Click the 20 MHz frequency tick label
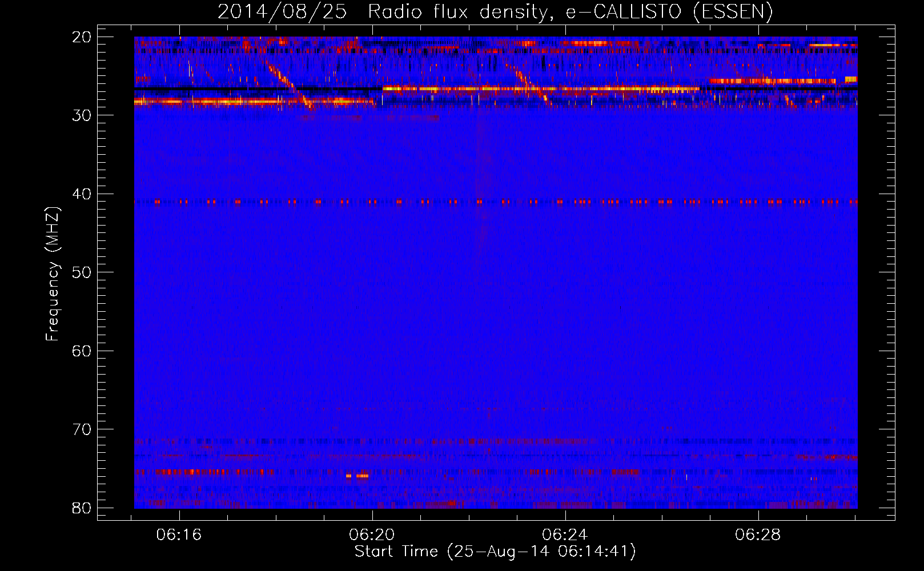 tap(82, 37)
